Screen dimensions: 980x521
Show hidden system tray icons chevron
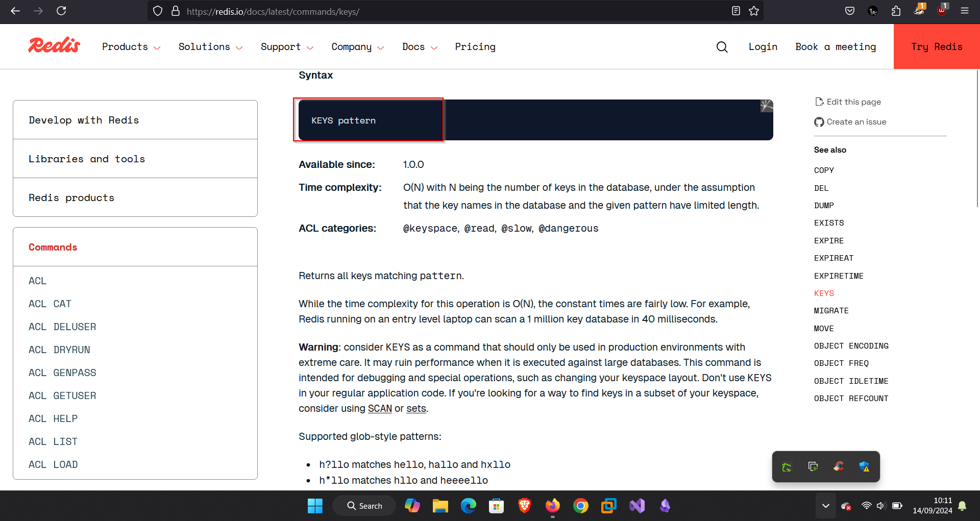pyautogui.click(x=825, y=506)
